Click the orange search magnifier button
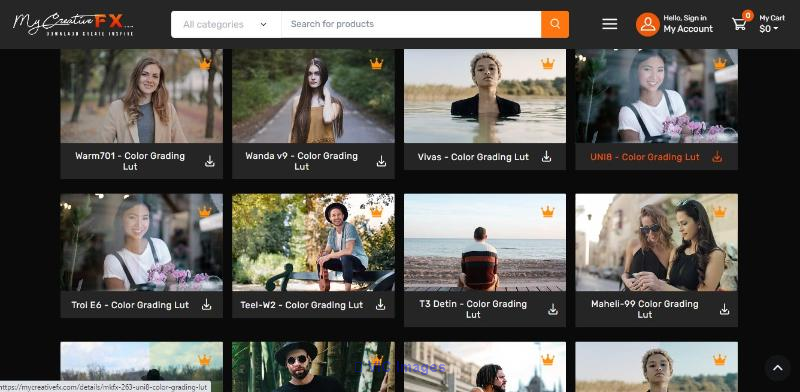Screen dimensions: 800x392 coord(555,24)
